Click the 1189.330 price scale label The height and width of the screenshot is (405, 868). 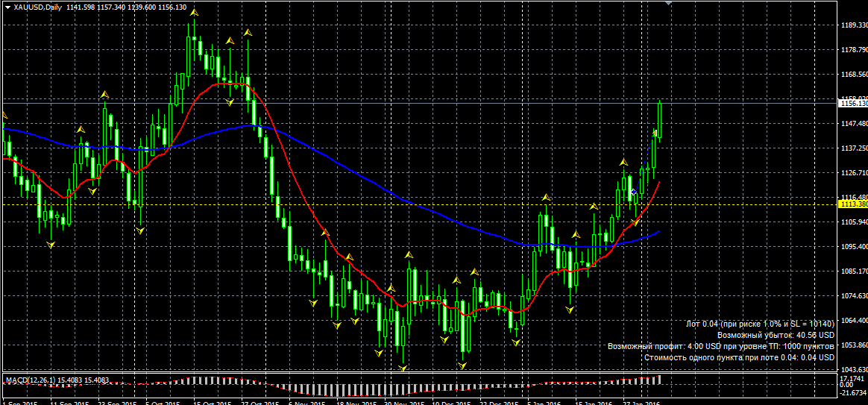(853, 25)
